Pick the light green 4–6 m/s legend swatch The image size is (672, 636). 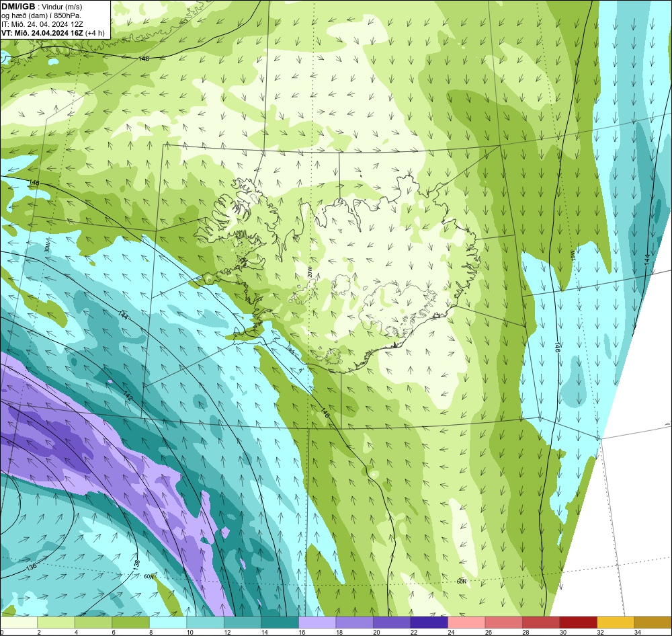tap(93, 622)
